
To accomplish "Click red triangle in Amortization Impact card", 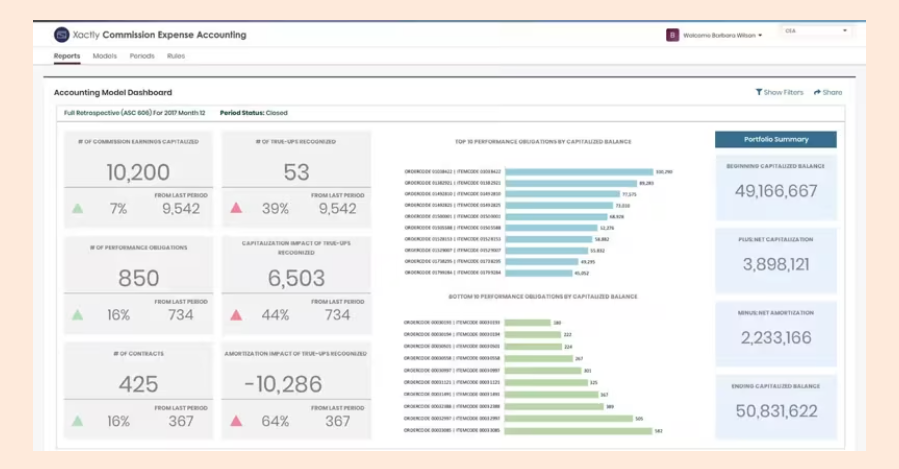I will pos(236,421).
